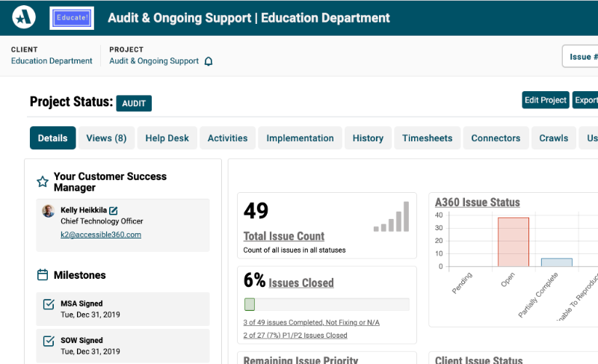The height and width of the screenshot is (364, 598).
Task: Click the Educate! client logo
Action: pos(72,18)
